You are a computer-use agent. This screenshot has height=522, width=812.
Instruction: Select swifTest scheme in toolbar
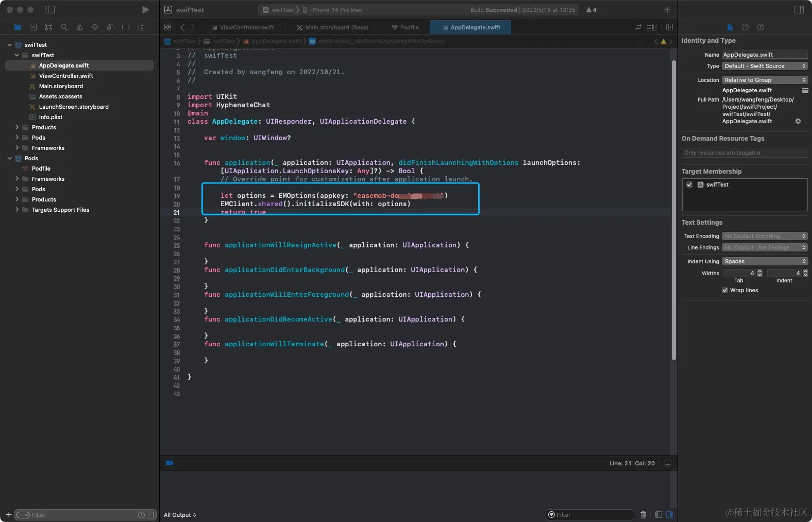(279, 10)
